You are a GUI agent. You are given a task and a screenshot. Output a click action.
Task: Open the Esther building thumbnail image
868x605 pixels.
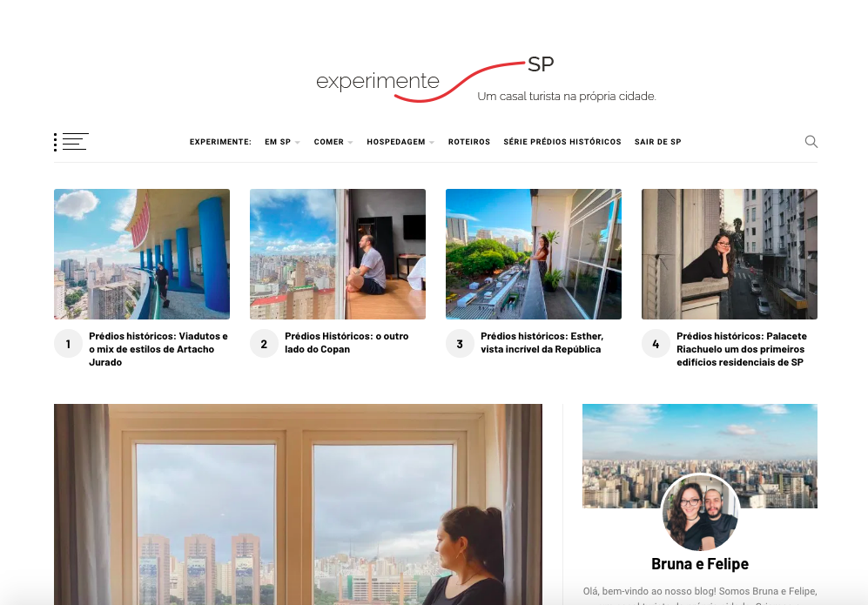pyautogui.click(x=533, y=254)
